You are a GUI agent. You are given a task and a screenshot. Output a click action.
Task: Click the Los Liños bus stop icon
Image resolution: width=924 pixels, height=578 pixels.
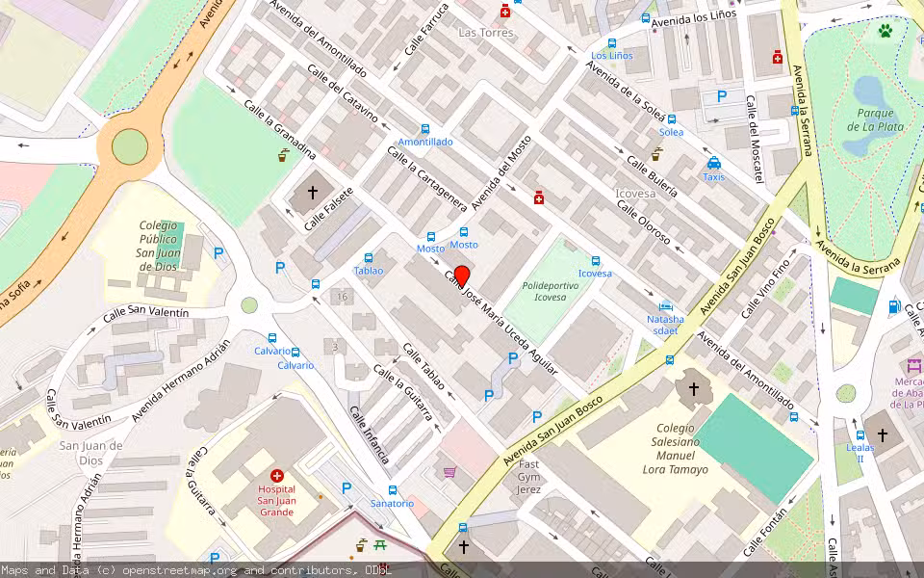[612, 43]
